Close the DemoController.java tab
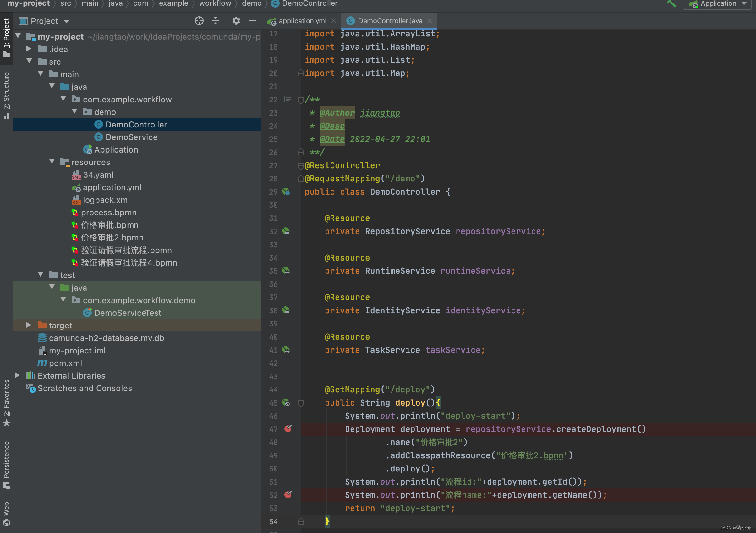The width and height of the screenshot is (756, 533). click(x=430, y=21)
